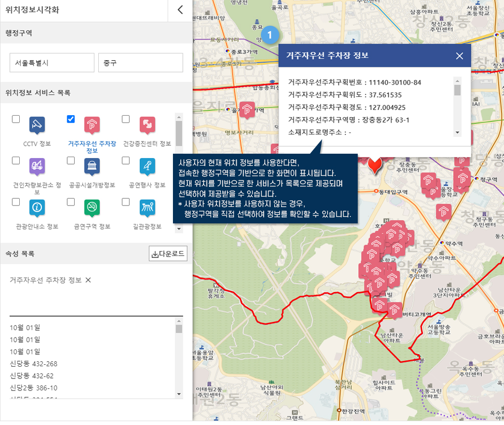Close the 거주자우선 주차장 정보 popup
This screenshot has width=504, height=425.
(x=460, y=56)
